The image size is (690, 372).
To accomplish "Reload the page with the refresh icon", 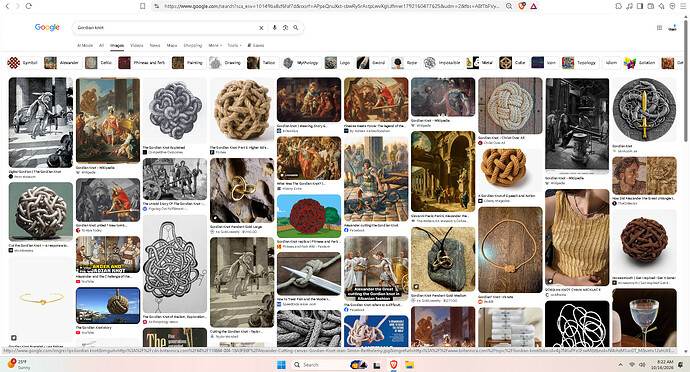I will pyautogui.click(x=29, y=6).
